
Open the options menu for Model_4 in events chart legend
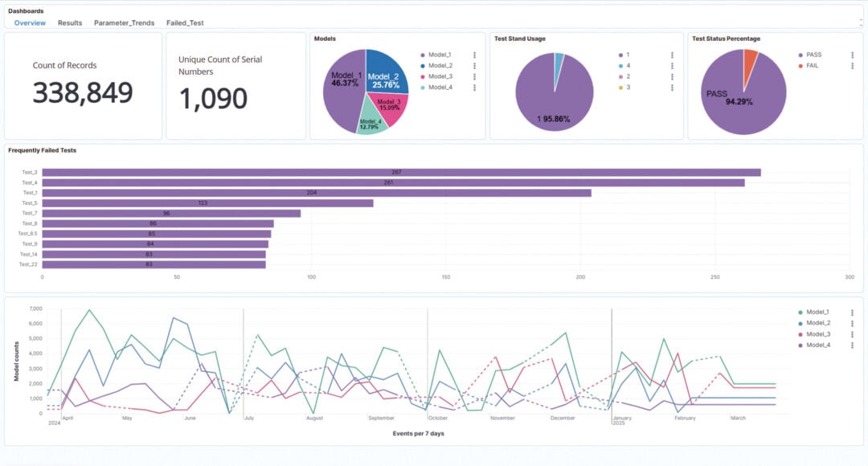(850, 345)
